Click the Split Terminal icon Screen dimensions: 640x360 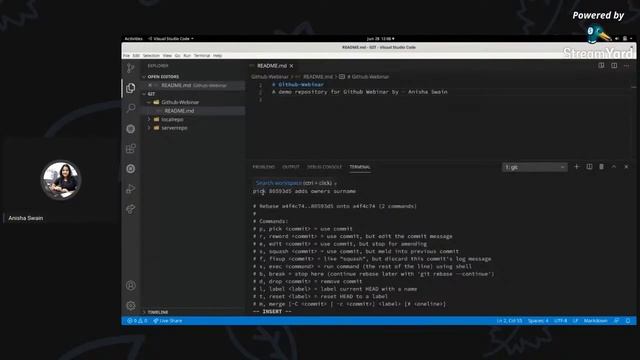[x=589, y=167]
